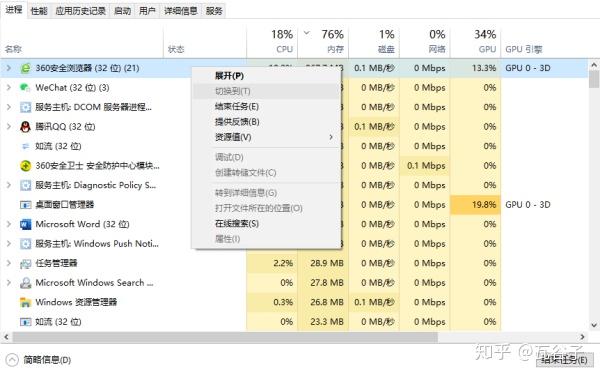The height and width of the screenshot is (377, 600).
Task: Select the 26.8 MB memory cell
Action: (323, 302)
